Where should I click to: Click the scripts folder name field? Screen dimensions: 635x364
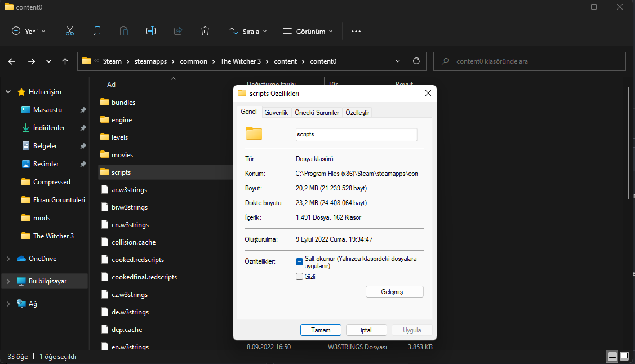356,135
